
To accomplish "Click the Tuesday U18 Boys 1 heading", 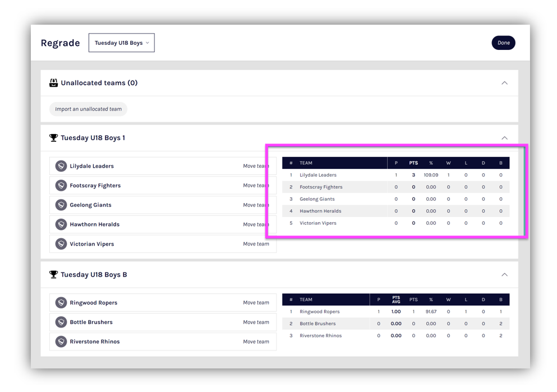I will [93, 138].
